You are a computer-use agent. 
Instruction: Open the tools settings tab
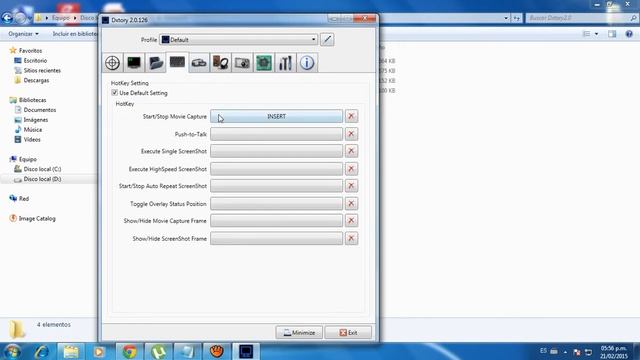(285, 63)
